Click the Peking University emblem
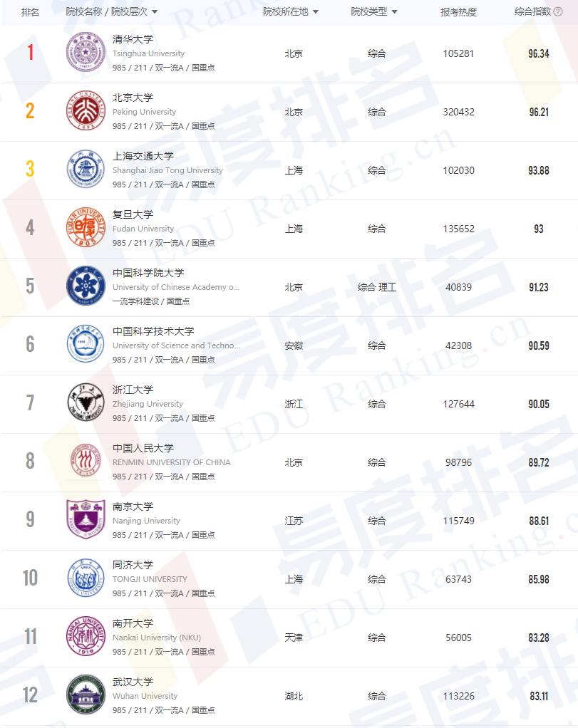The image size is (578, 728). (x=86, y=110)
